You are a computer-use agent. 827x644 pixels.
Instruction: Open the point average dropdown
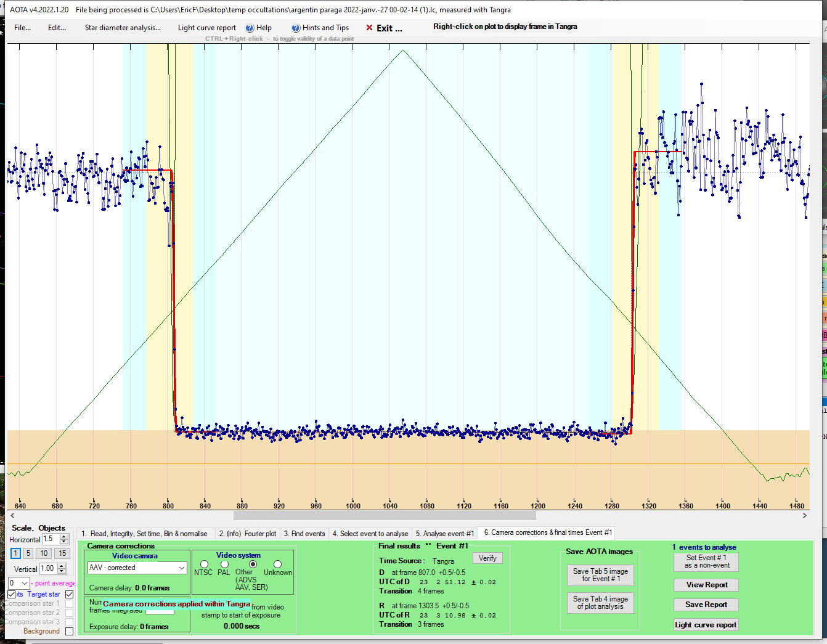click(x=25, y=583)
